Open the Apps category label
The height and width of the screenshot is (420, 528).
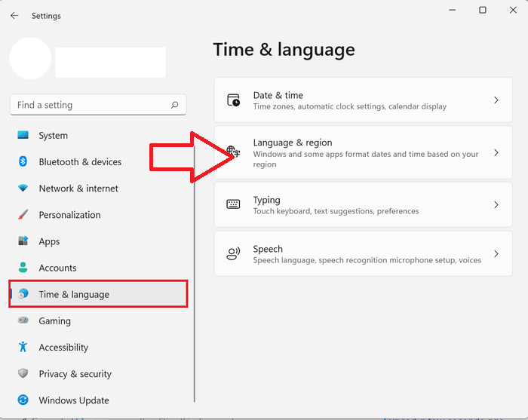(x=49, y=241)
